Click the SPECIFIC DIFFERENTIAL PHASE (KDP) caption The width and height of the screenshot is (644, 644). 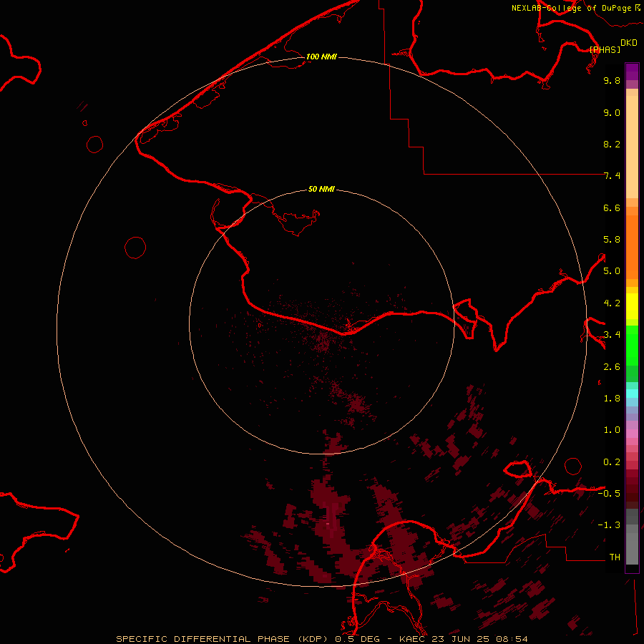[x=223, y=639]
